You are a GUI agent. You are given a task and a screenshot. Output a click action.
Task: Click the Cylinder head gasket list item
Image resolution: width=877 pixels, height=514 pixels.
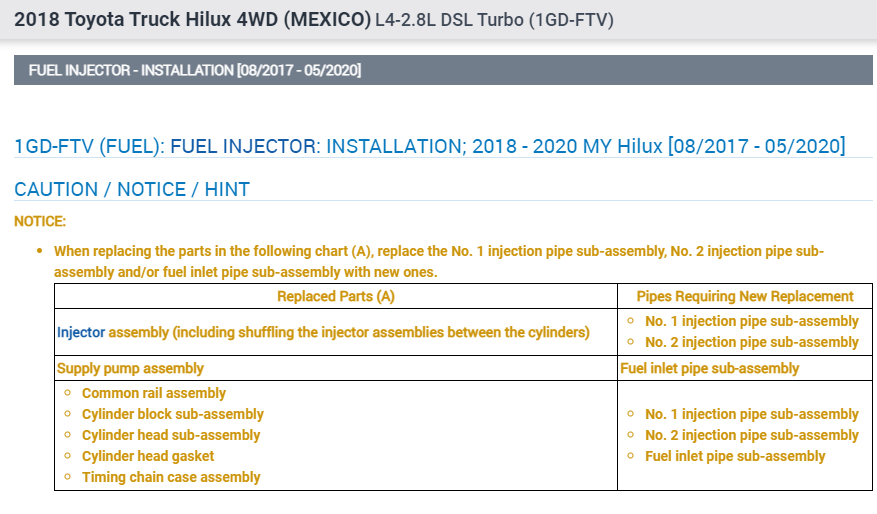[148, 456]
